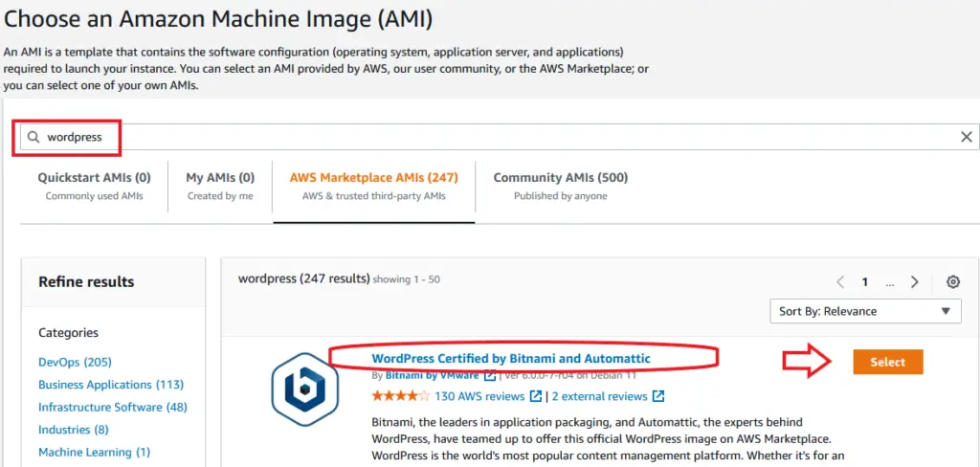
Task: Click the 'Categories' label
Action: [68, 333]
